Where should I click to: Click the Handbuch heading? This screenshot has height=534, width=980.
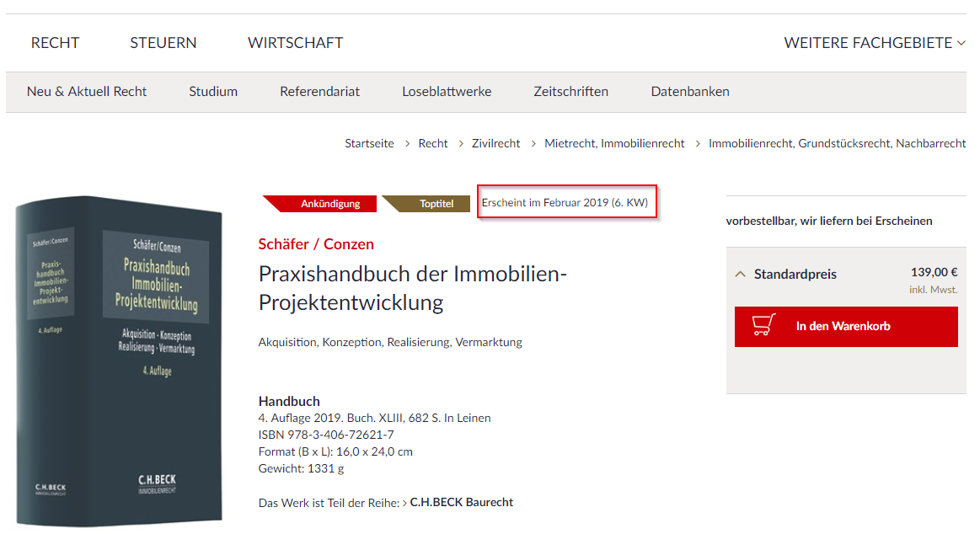pyautogui.click(x=289, y=401)
